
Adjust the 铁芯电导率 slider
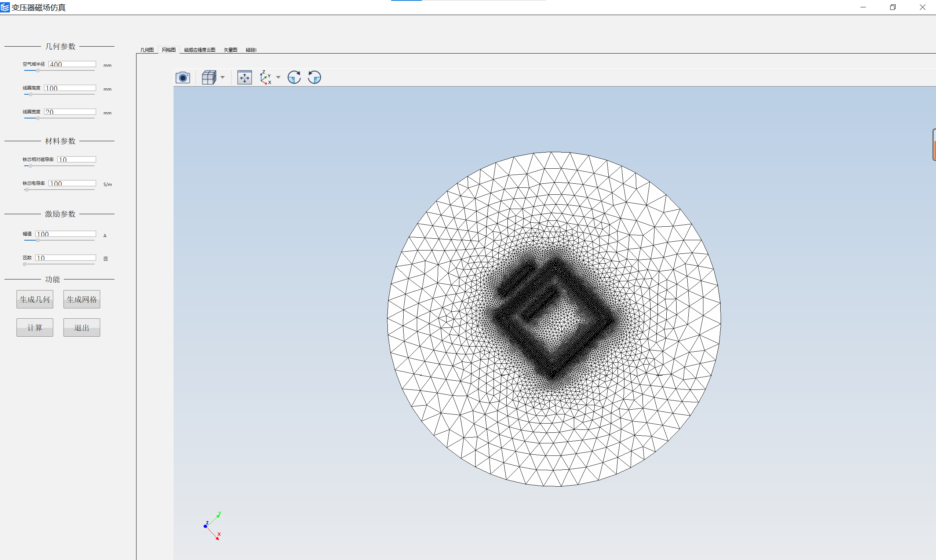(59, 190)
